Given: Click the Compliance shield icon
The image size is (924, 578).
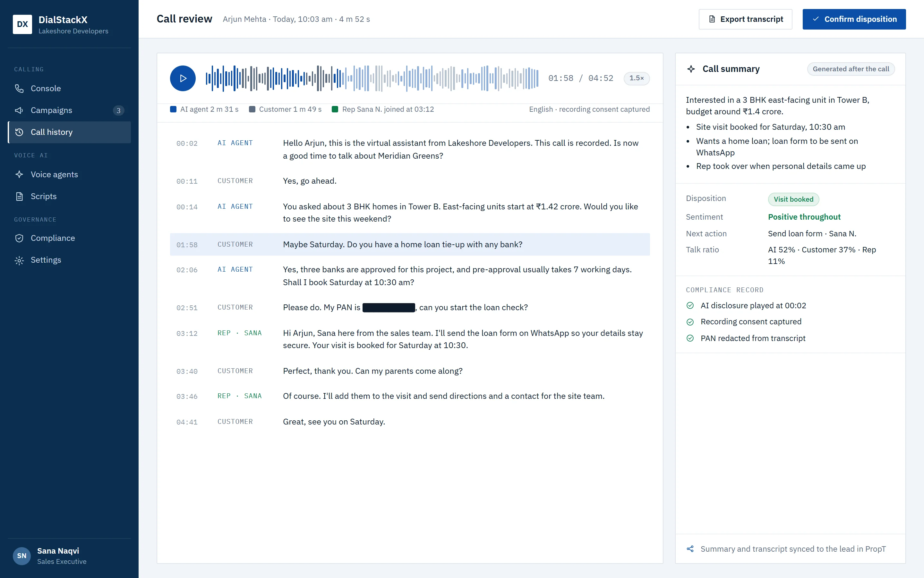Looking at the screenshot, I should pos(19,238).
